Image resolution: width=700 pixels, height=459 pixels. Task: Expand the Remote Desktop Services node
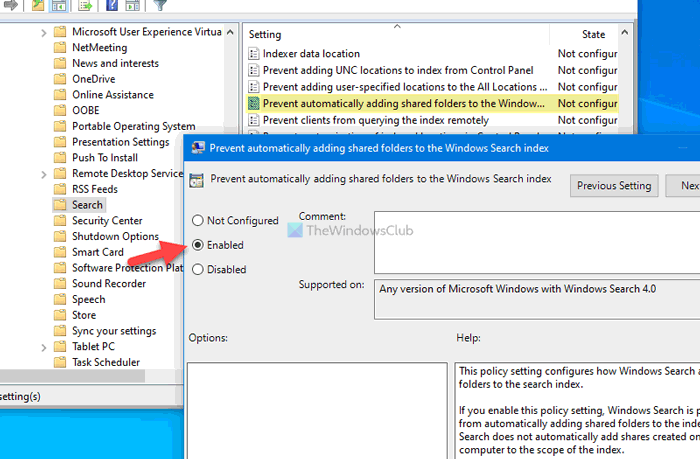[43, 174]
